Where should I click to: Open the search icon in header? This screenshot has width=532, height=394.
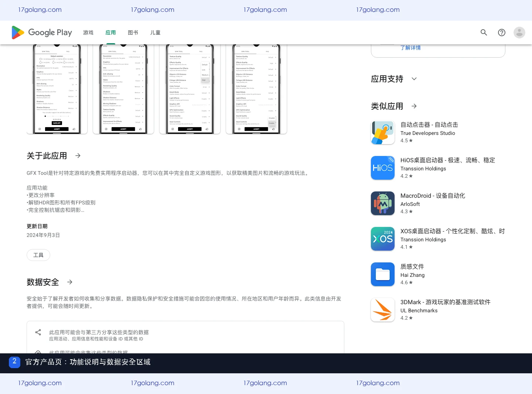[484, 33]
